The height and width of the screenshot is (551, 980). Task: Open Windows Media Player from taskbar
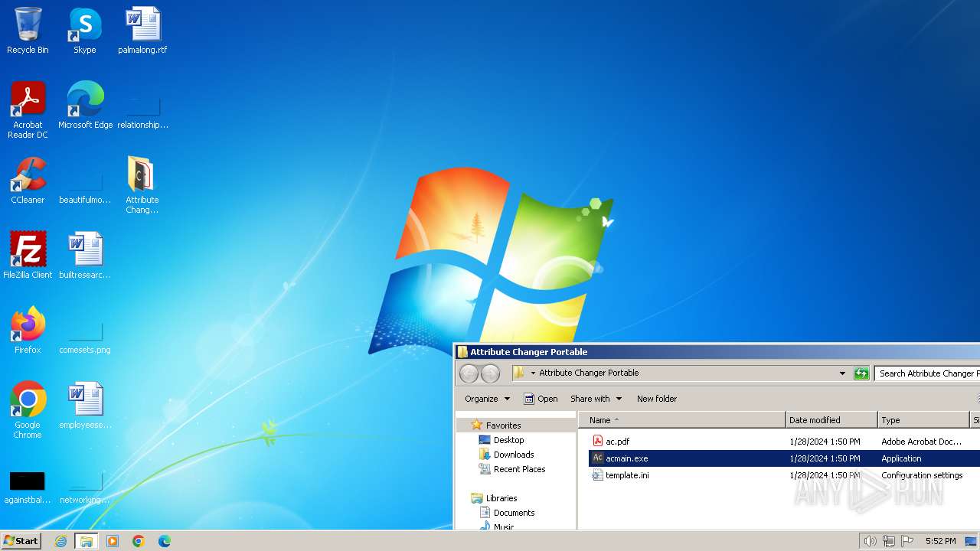coord(113,541)
